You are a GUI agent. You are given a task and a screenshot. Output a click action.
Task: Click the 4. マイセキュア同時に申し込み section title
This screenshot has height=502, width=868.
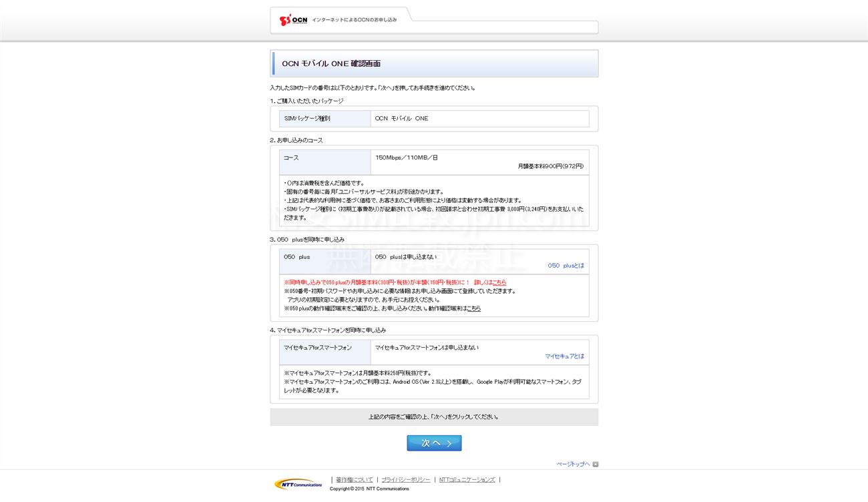pos(328,330)
